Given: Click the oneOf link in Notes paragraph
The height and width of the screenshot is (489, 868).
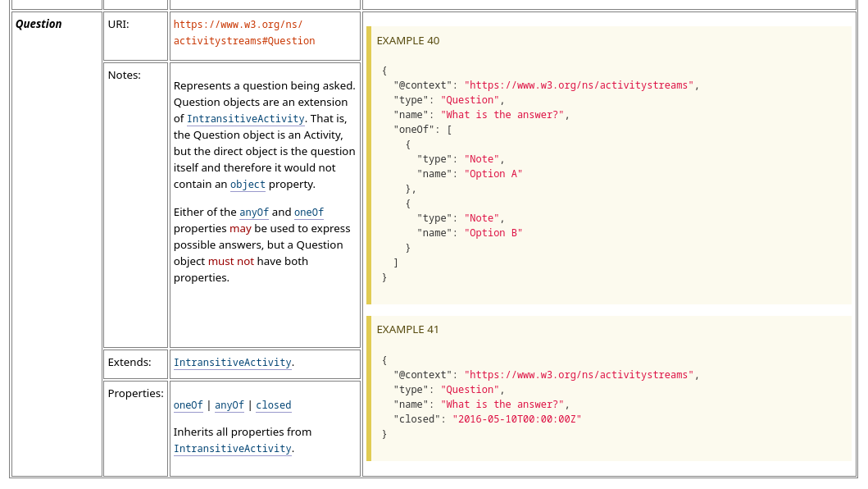Looking at the screenshot, I should pos(309,213).
